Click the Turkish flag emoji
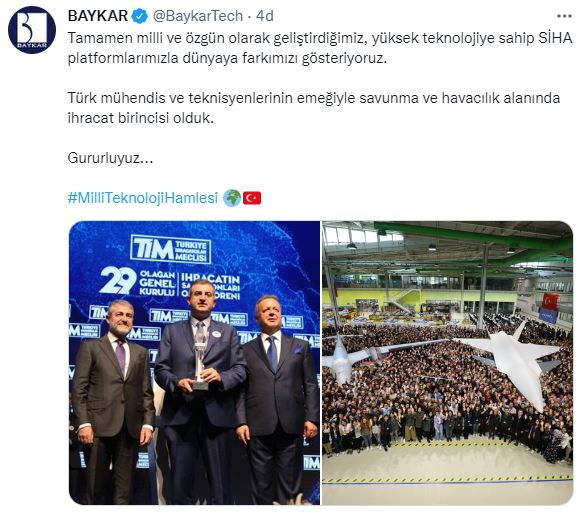 click(x=252, y=198)
